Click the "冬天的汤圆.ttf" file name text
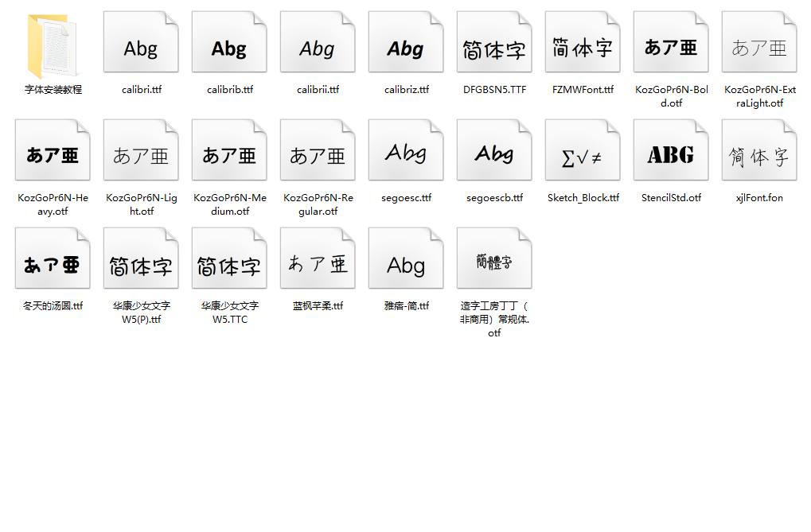Screen dimensions: 811x532 [x=53, y=305]
